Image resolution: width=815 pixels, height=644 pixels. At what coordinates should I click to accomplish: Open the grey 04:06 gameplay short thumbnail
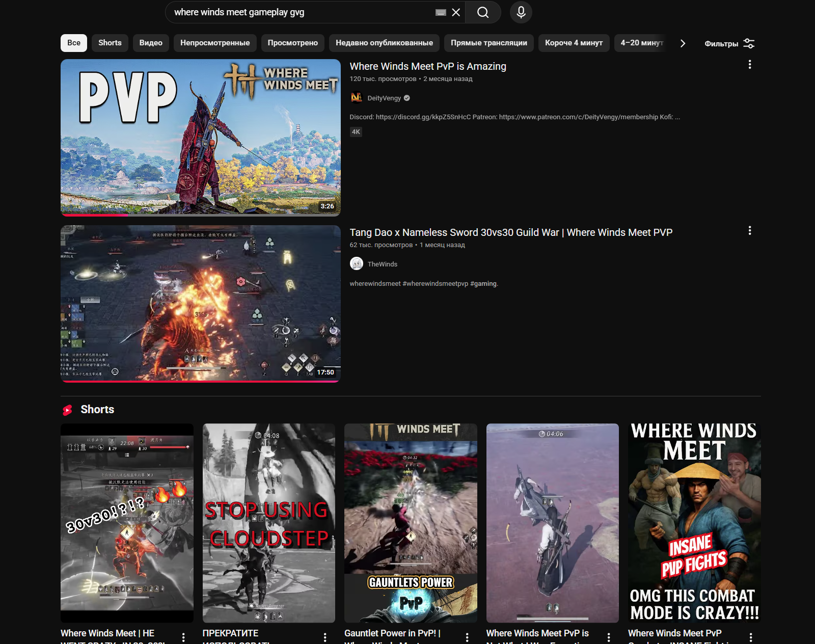[553, 523]
